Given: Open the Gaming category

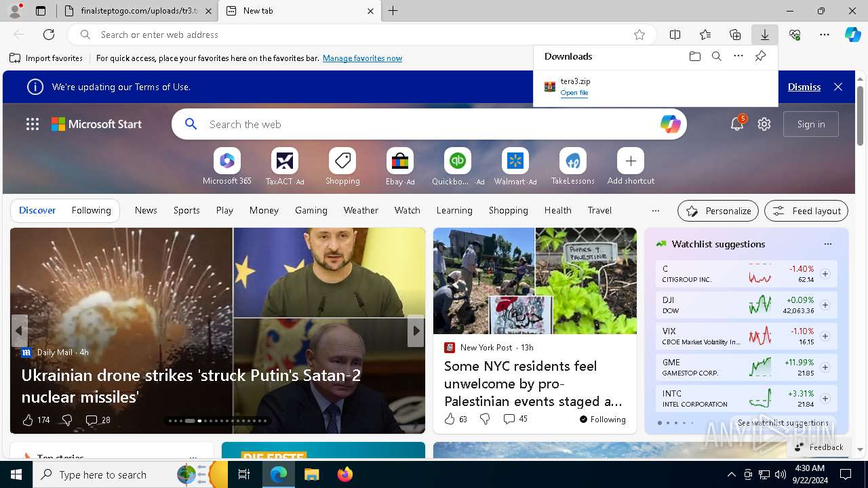Looking at the screenshot, I should (311, 210).
